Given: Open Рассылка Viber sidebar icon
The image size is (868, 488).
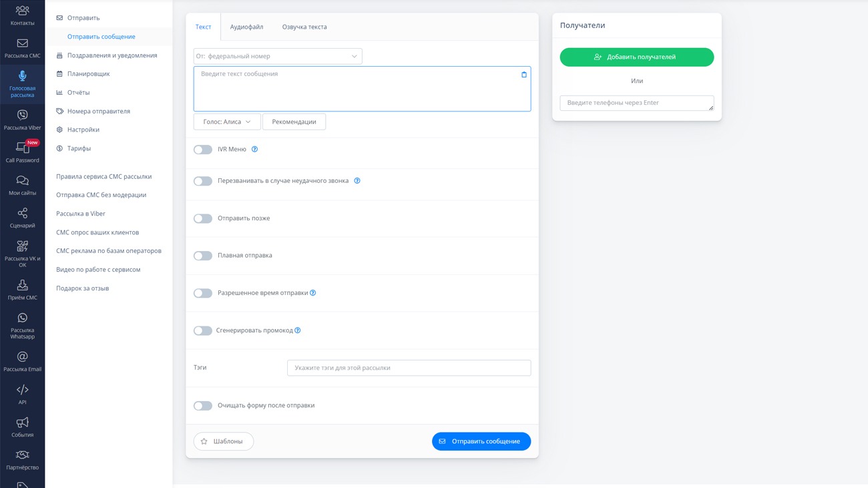Looking at the screenshot, I should pos(22,119).
